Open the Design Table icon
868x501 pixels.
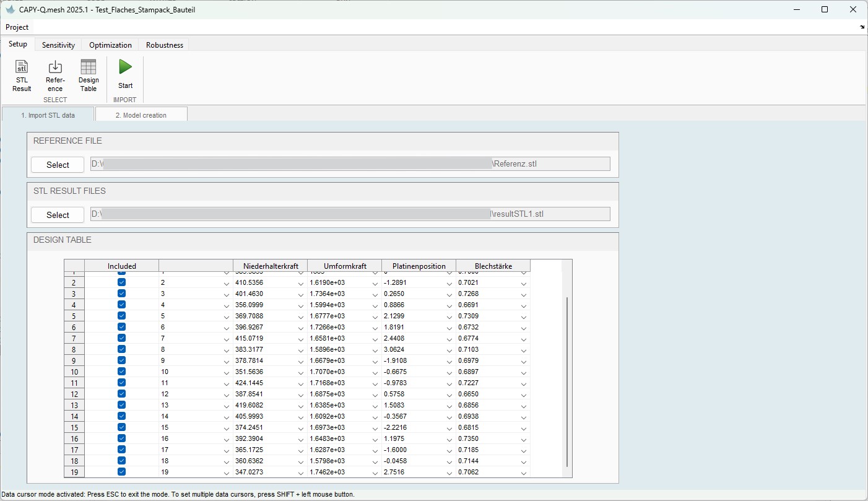(x=89, y=67)
